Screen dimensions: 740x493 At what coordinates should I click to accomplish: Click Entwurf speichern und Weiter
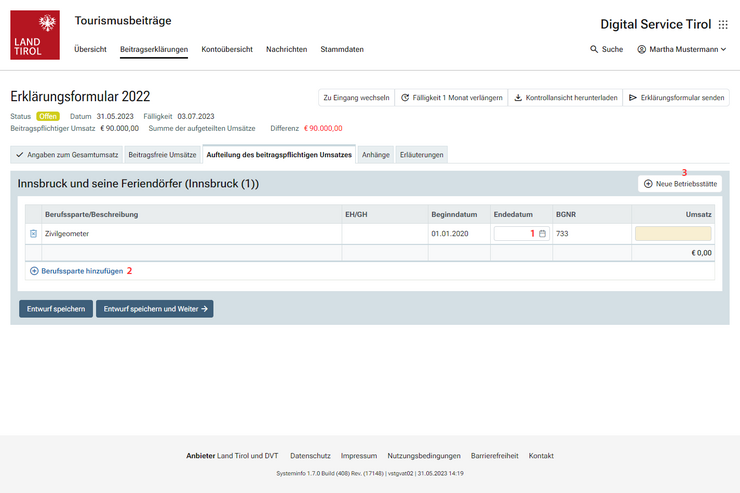coord(154,309)
